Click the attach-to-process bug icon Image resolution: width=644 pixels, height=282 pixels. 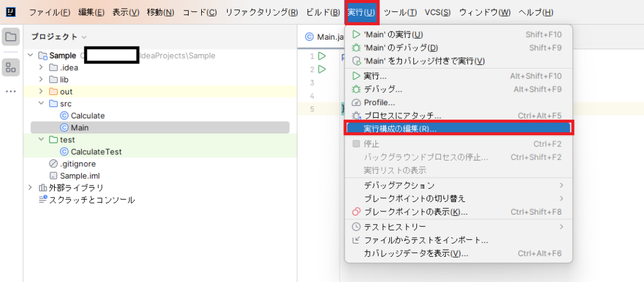point(357,116)
